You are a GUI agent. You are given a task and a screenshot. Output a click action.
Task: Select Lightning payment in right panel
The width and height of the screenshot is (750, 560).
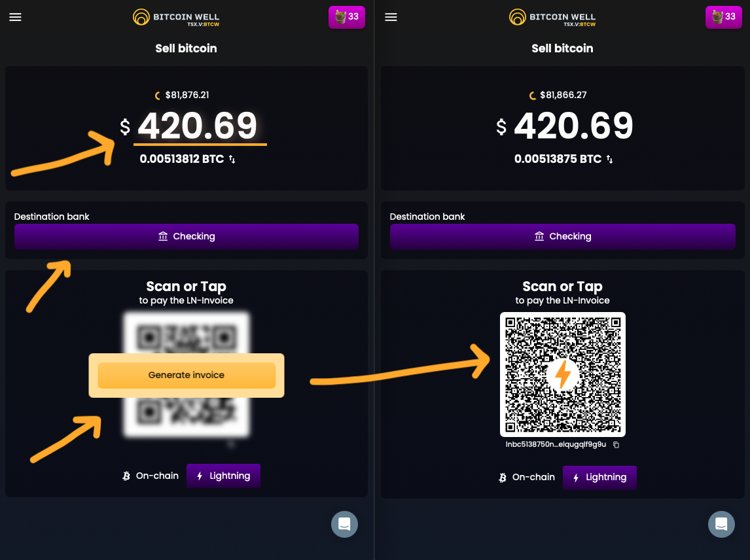599,478
